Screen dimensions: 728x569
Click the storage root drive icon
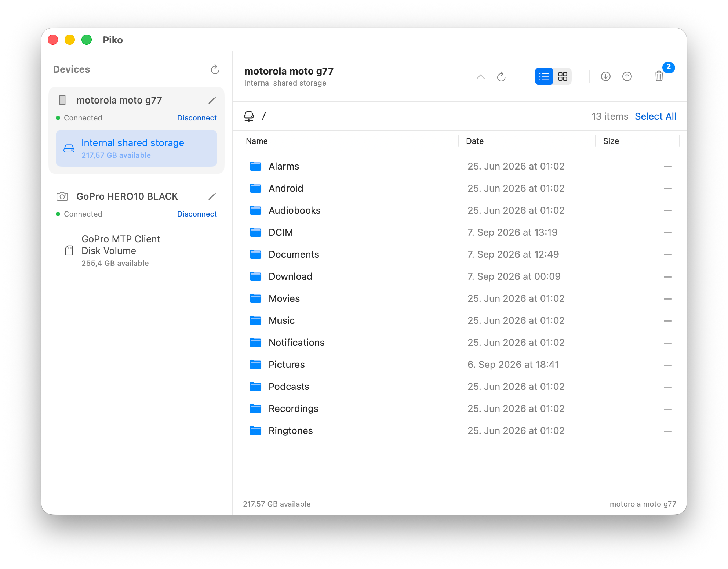(249, 116)
